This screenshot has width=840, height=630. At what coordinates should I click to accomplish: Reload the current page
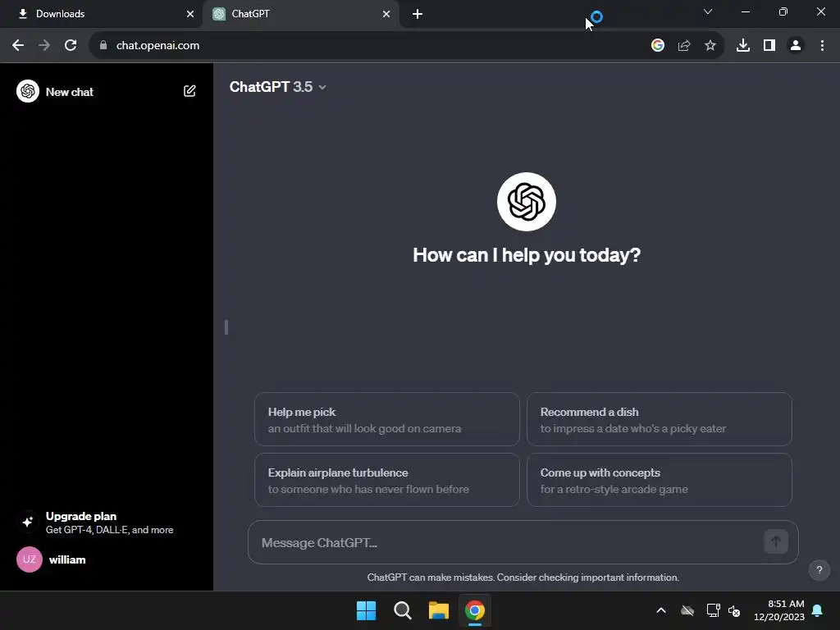71,45
